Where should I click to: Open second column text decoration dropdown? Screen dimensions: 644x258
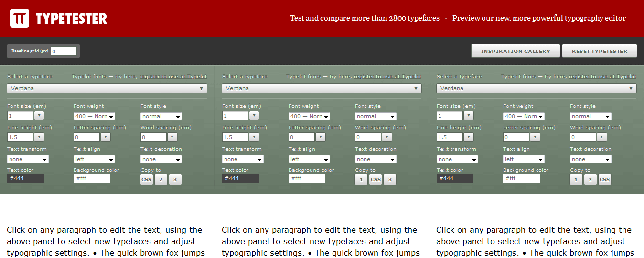tap(376, 159)
